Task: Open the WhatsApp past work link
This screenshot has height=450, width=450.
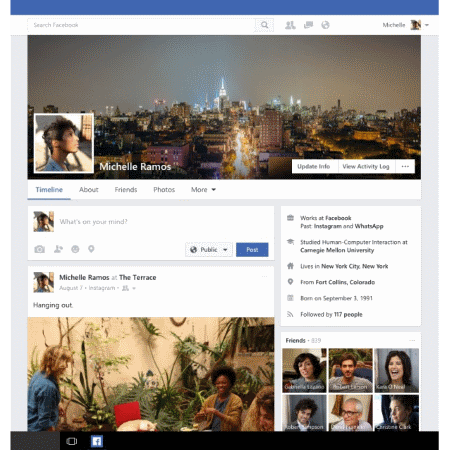Action: tap(369, 226)
